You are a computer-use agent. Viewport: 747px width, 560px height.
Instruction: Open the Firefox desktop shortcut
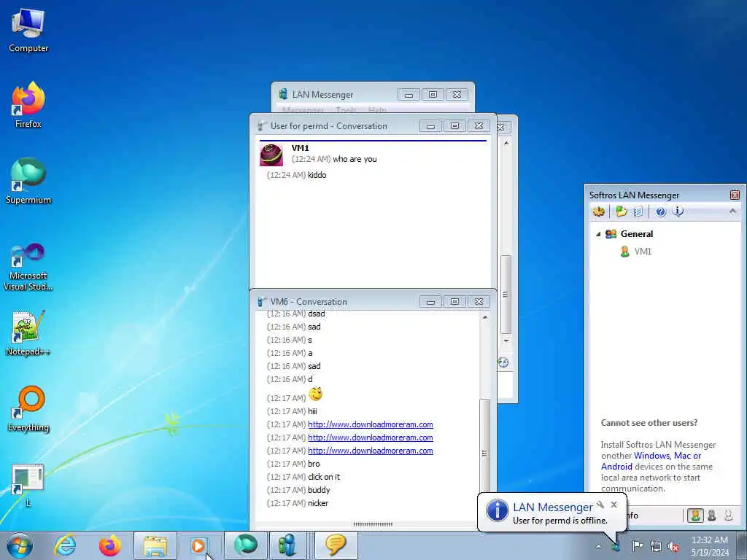pos(28,104)
